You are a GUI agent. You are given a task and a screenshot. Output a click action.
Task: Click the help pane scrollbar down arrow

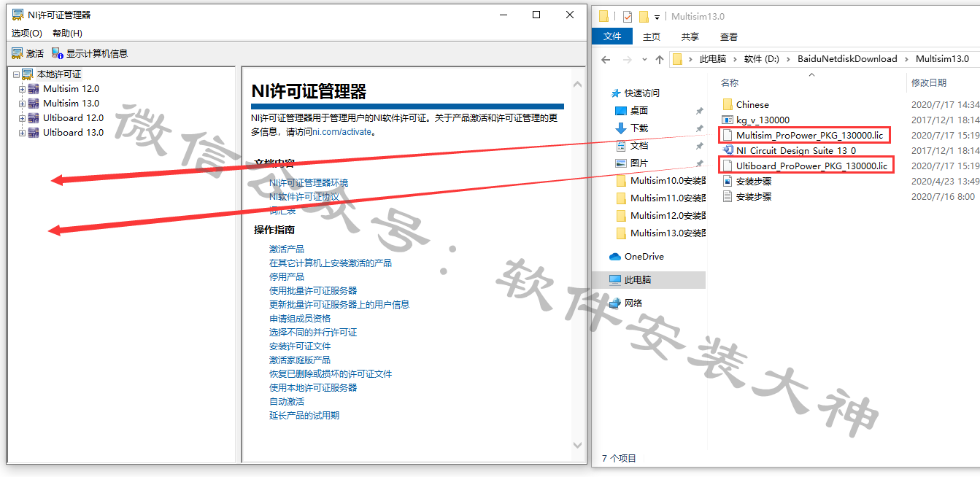[x=577, y=445]
